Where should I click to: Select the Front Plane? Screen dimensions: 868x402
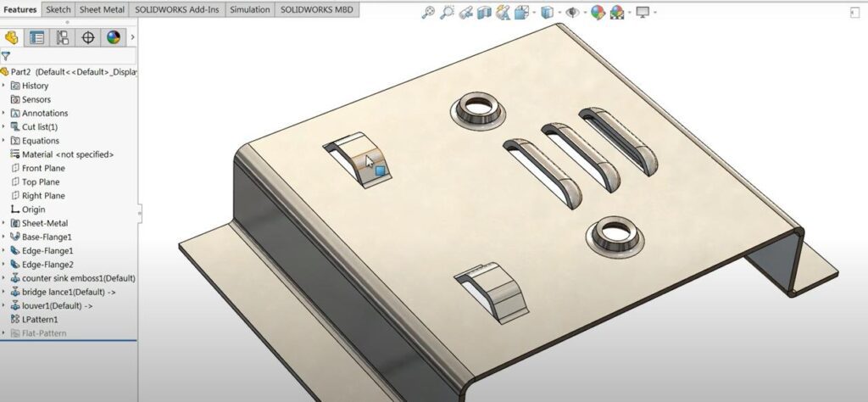(x=37, y=168)
